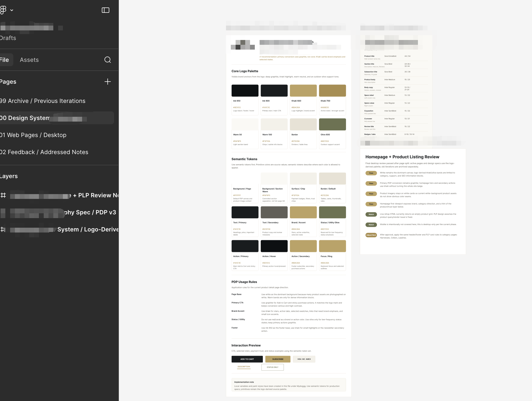Click the Border palette color swatch
Viewport: 532px width, 401px height.
click(x=303, y=124)
